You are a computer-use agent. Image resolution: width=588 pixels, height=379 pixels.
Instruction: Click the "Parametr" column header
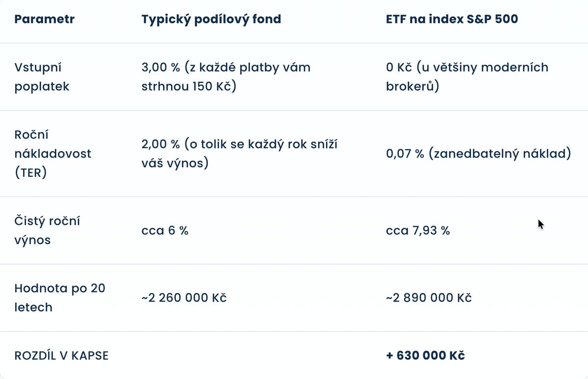pyautogui.click(x=44, y=20)
